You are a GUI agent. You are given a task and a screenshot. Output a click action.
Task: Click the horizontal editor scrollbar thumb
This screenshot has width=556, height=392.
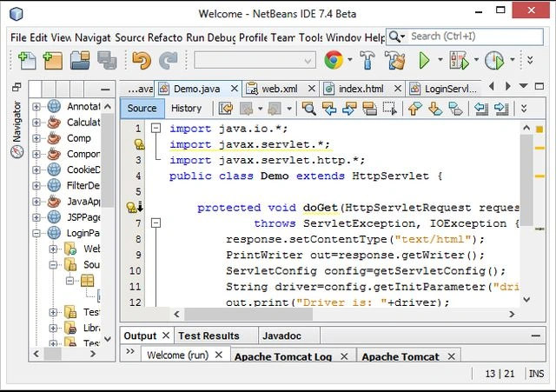pos(248,314)
